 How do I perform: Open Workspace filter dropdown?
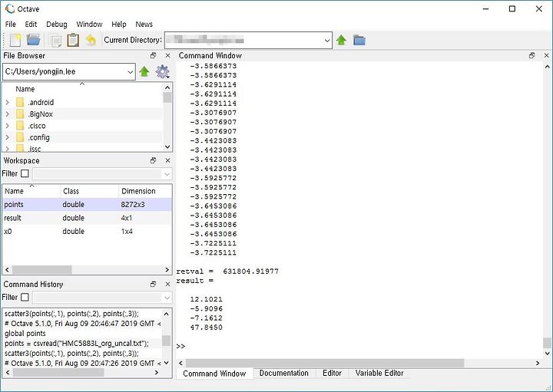(167, 174)
